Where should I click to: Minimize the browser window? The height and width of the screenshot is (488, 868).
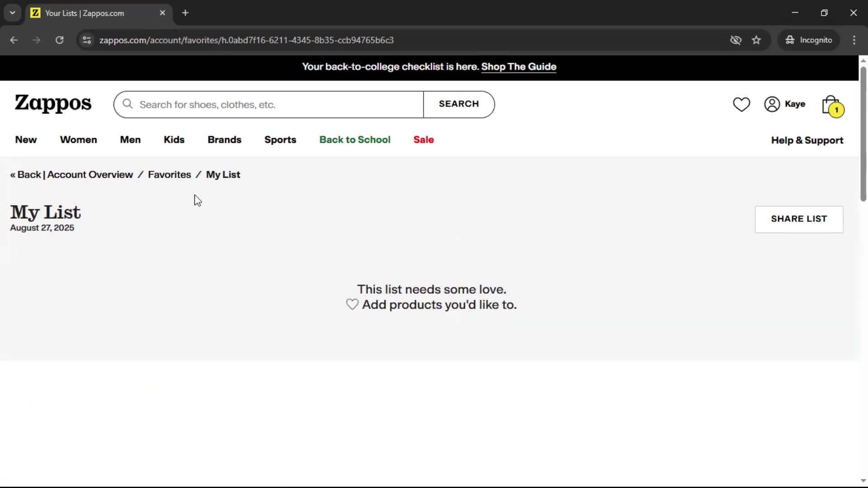tap(795, 13)
